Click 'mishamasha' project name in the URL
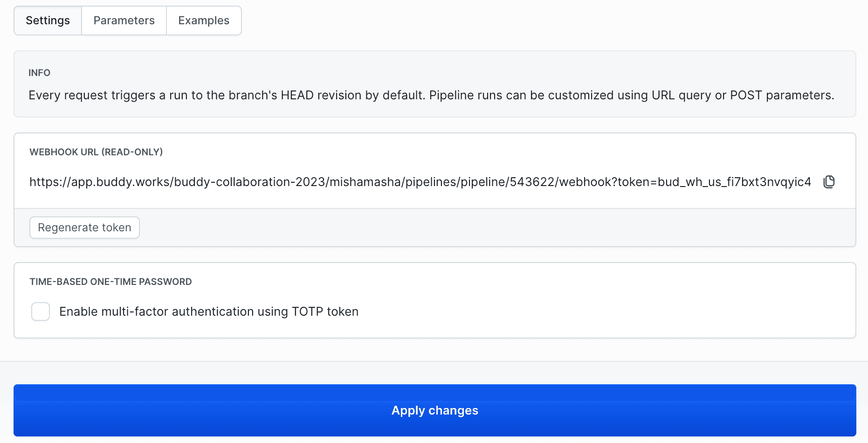 (365, 182)
